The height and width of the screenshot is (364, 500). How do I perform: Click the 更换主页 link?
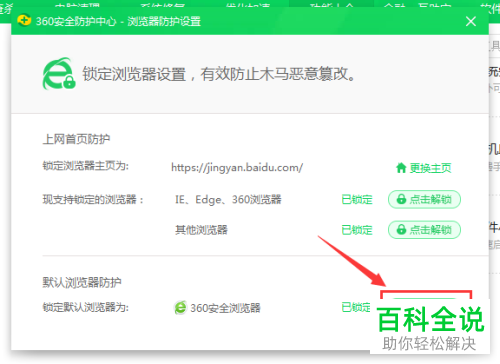click(x=424, y=168)
